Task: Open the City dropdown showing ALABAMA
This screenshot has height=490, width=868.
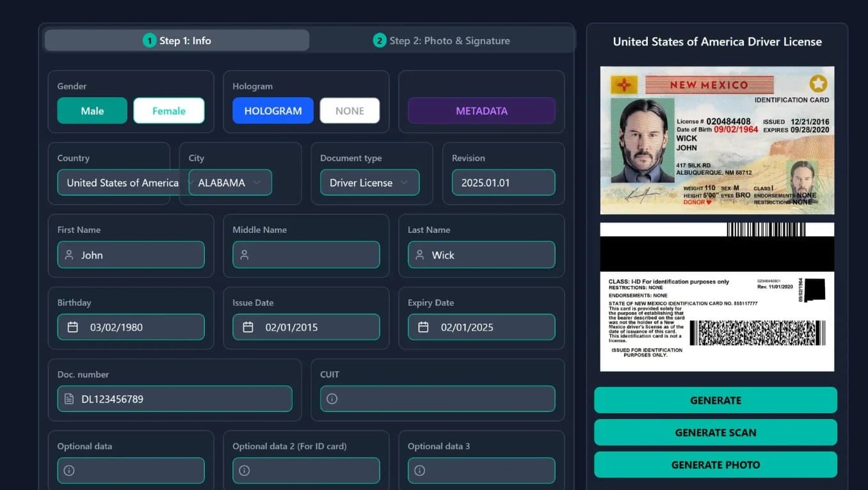Action: 230,182
